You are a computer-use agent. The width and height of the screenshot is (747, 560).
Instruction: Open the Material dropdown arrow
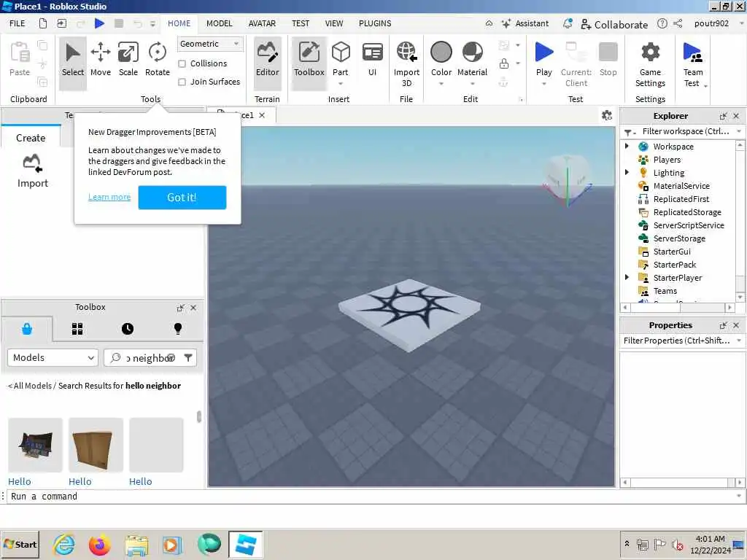tap(472, 84)
